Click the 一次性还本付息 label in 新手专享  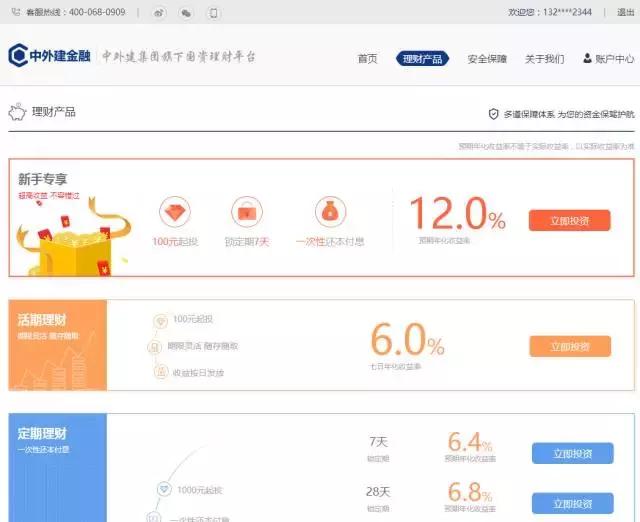[330, 242]
